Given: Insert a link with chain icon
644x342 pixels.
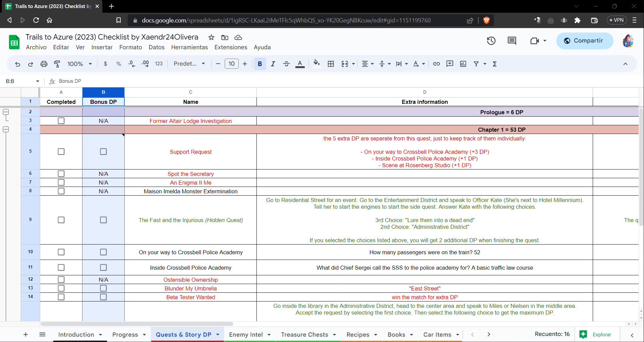Looking at the screenshot, I should pos(436,64).
